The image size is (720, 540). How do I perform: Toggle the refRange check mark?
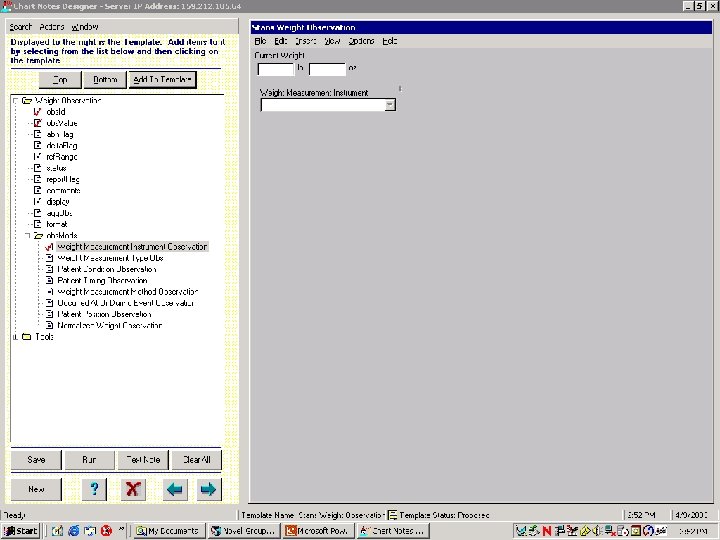[37, 157]
